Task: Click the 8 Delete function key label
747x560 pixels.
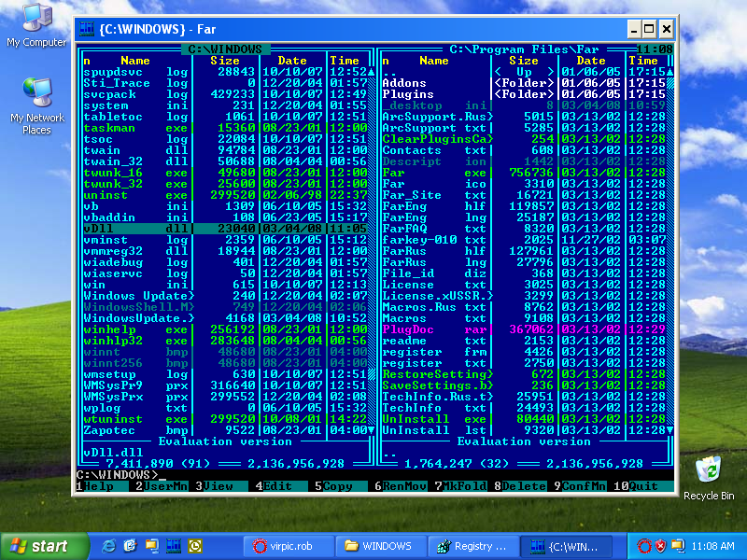Action: pos(520,486)
